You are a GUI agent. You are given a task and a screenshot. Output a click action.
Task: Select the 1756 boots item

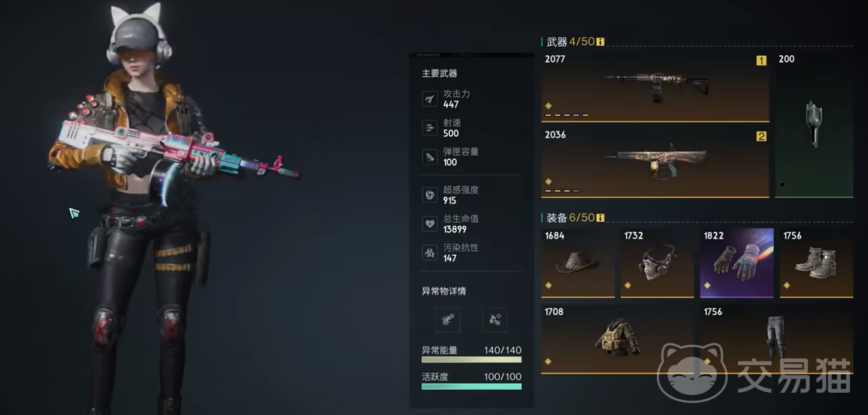(816, 263)
